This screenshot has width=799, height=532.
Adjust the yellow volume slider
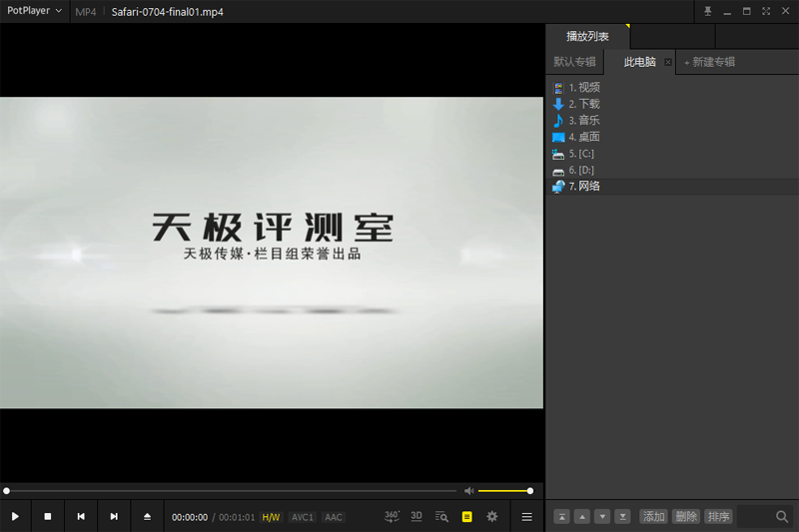coord(504,491)
